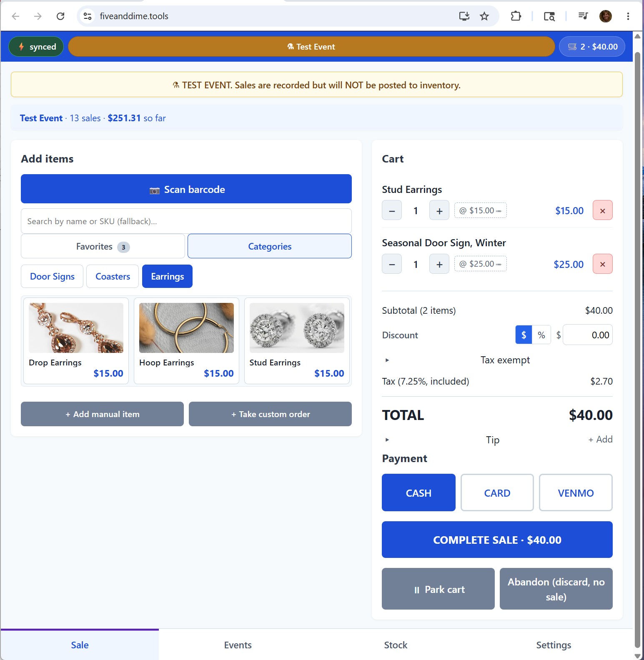Screen dimensions: 644x660
Task: Select dollar discount mode
Action: (524, 335)
